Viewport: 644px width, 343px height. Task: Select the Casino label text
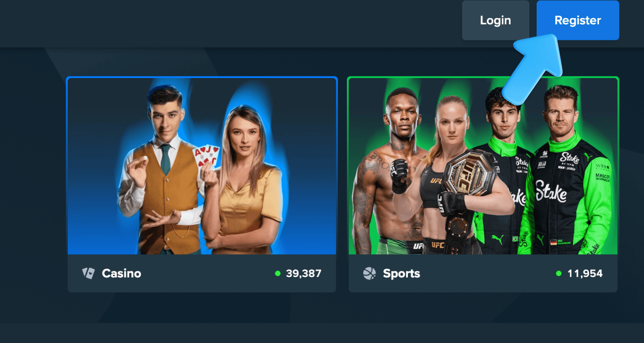click(x=122, y=274)
